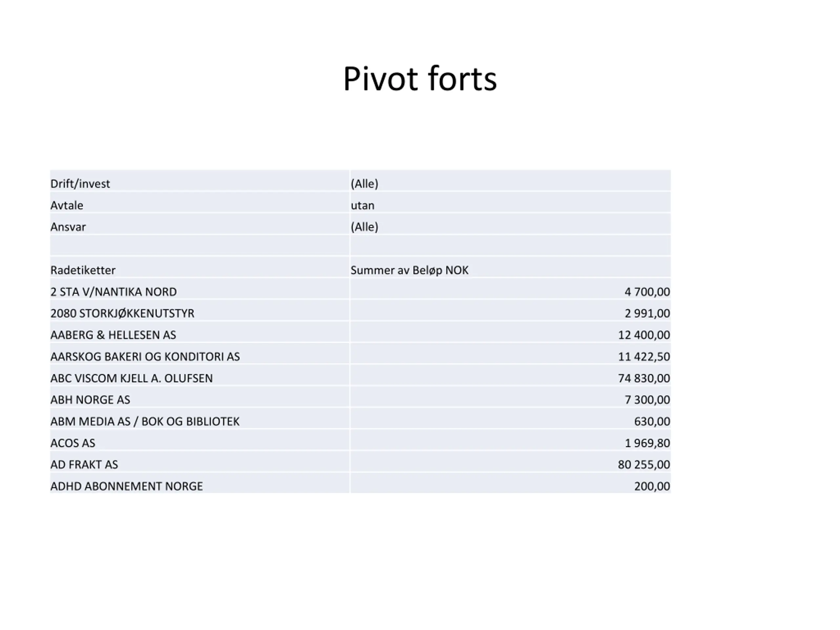Select the Drift/invest filter label
The width and height of the screenshot is (840, 630).
click(x=80, y=184)
